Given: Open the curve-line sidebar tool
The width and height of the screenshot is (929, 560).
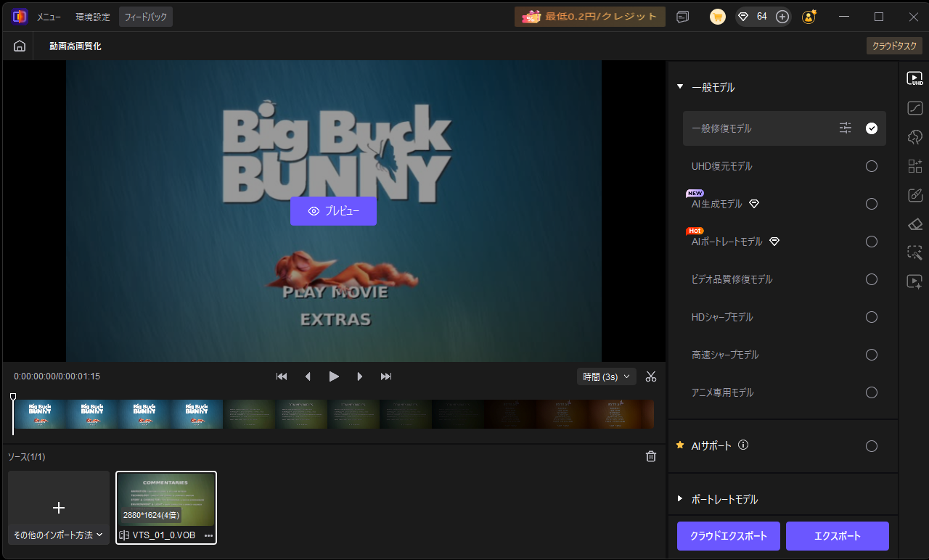Looking at the screenshot, I should (914, 108).
